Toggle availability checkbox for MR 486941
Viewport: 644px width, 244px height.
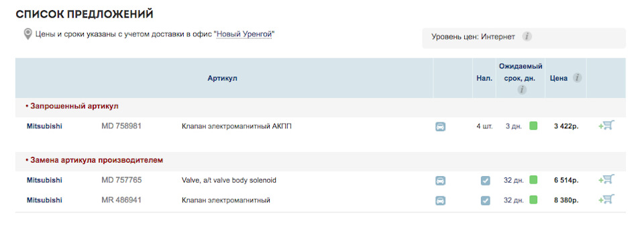point(486,200)
